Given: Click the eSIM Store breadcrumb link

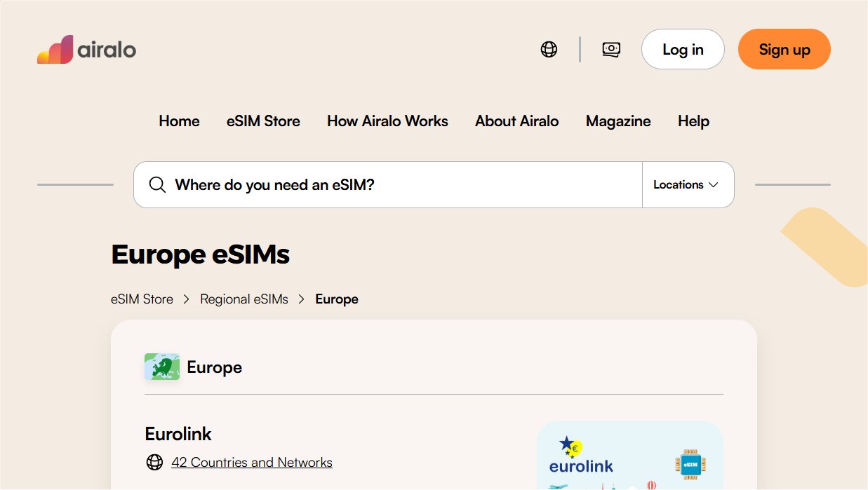Looking at the screenshot, I should point(142,299).
